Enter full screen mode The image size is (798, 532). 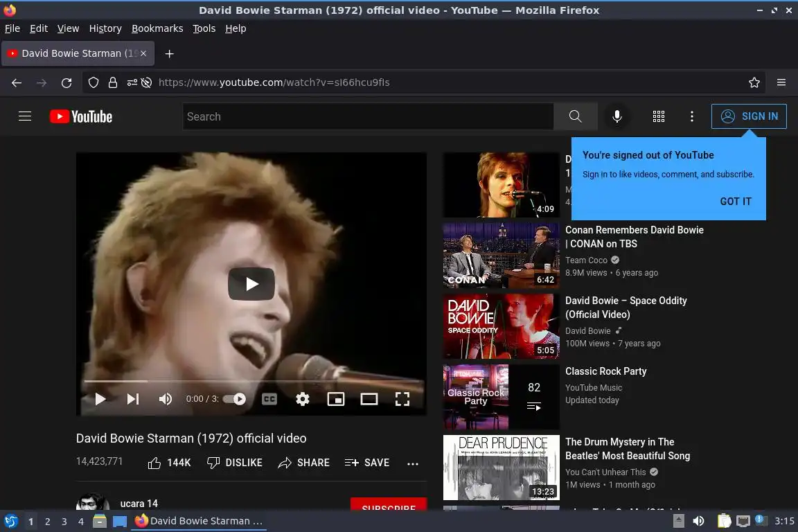point(402,399)
